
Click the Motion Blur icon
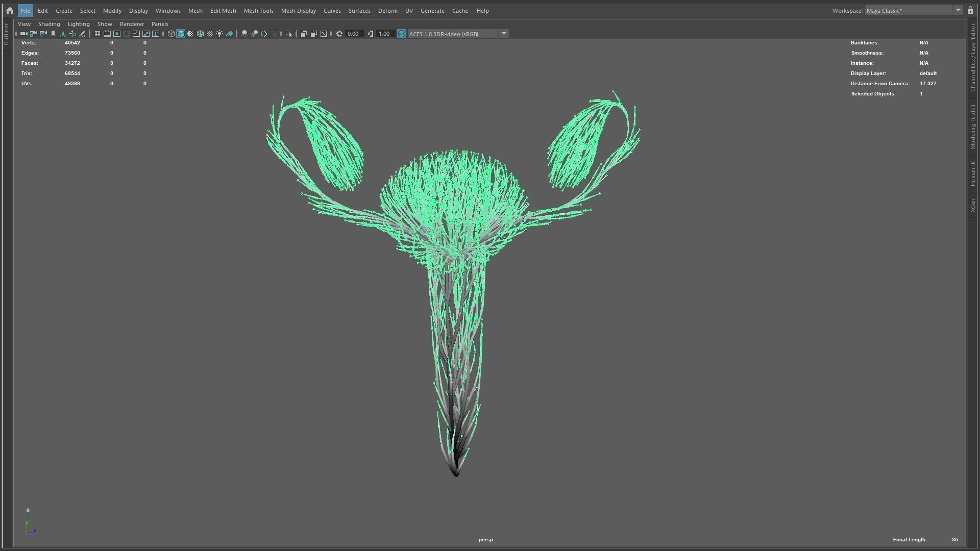coord(254,34)
